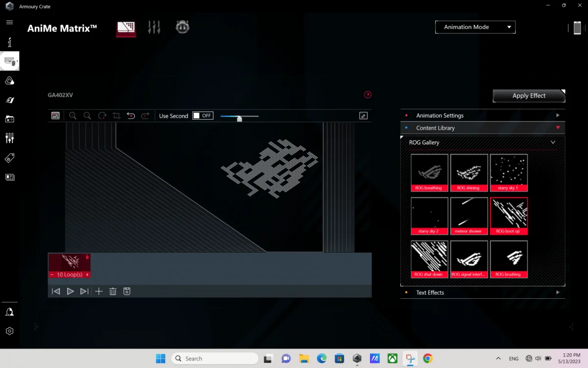Image resolution: width=588 pixels, height=368 pixels.
Task: Open Settings gear in the sidebar
Action: (9, 331)
